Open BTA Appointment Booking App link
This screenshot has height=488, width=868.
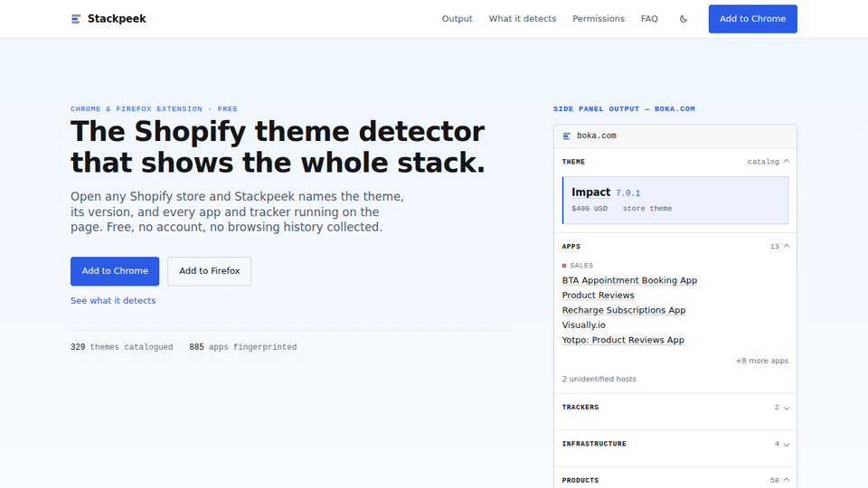click(629, 280)
